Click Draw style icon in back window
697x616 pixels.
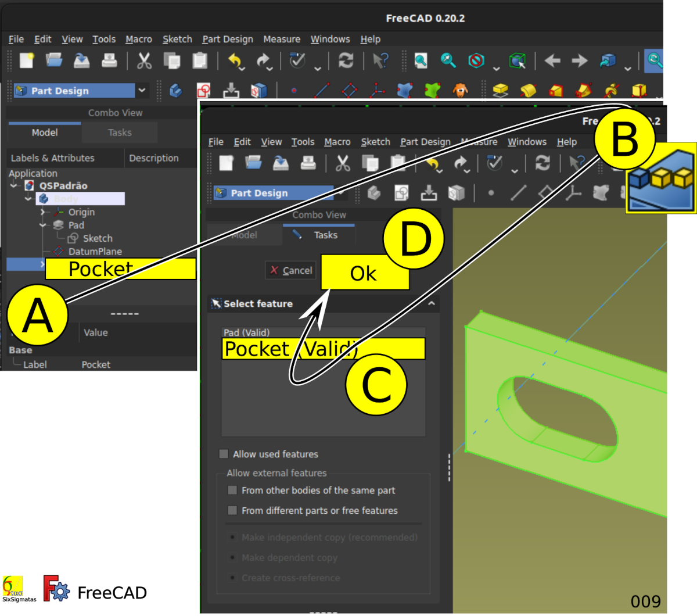tap(476, 60)
